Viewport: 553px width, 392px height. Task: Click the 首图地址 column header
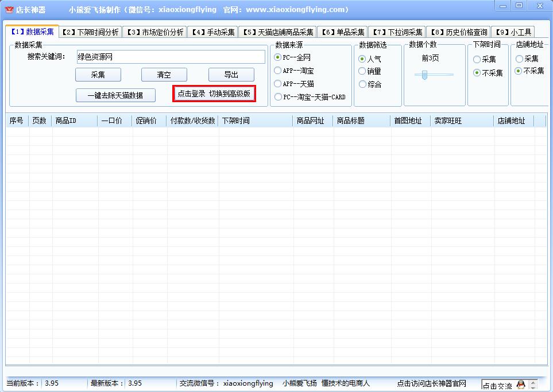point(411,121)
